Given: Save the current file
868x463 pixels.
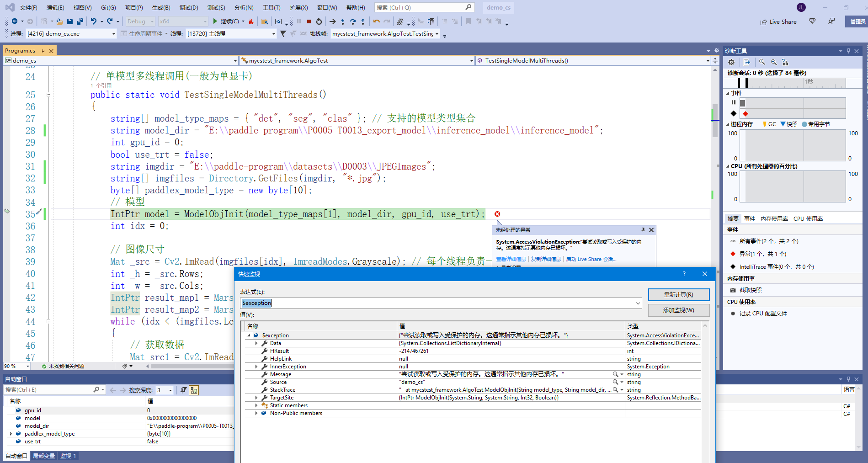Looking at the screenshot, I should 70,21.
